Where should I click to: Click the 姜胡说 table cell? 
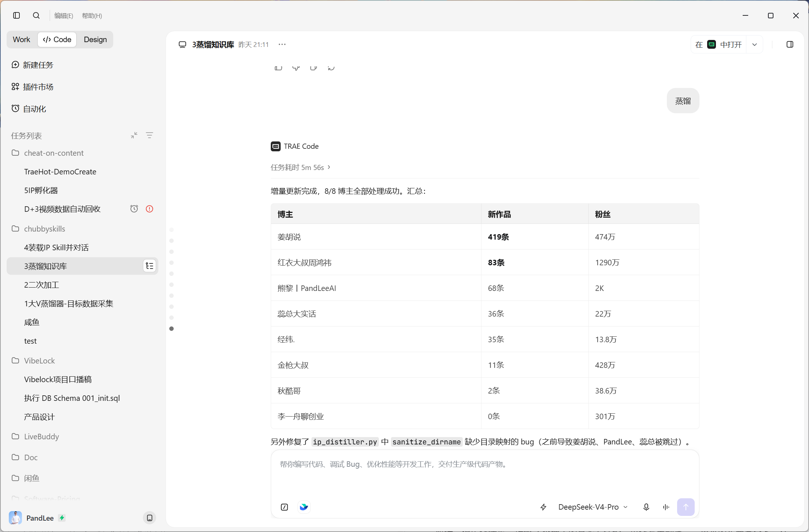tap(376, 237)
